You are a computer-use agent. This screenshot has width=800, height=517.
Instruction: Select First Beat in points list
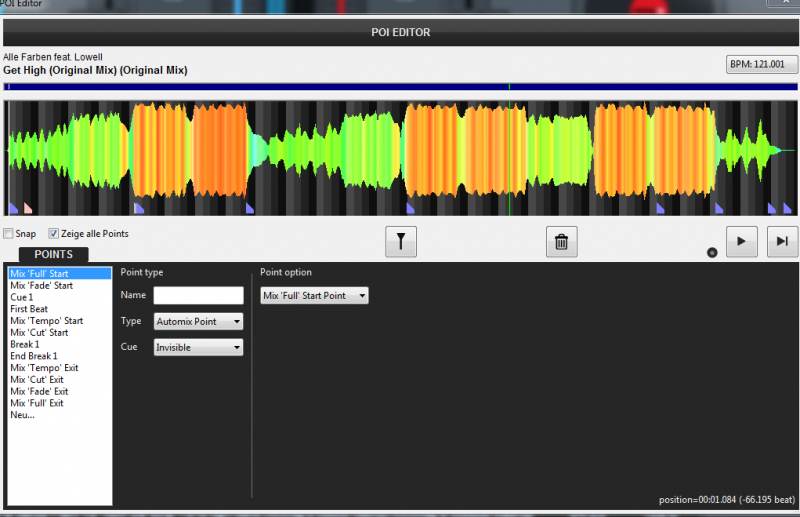click(60, 309)
